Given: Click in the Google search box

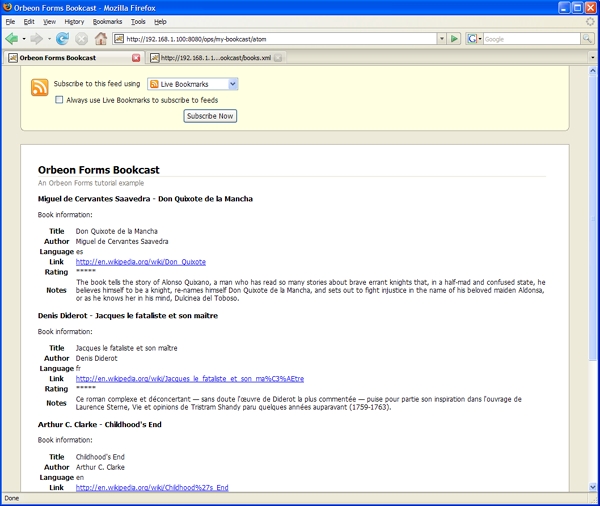Looking at the screenshot, I should coord(520,39).
